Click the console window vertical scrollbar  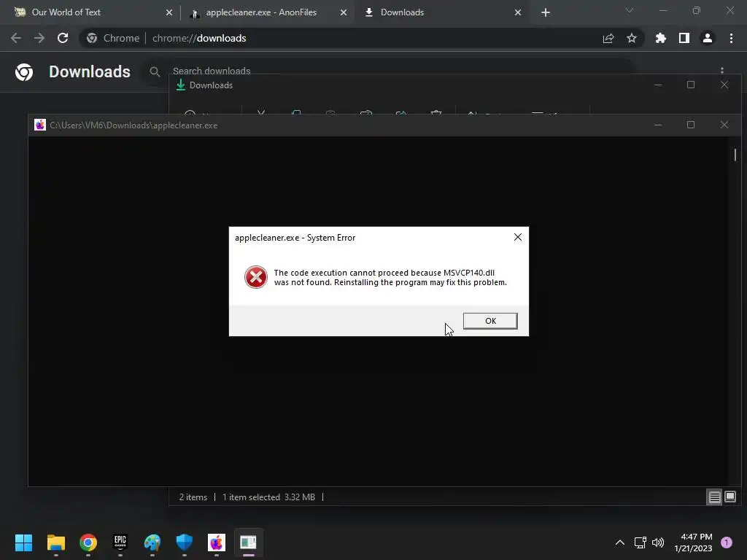[735, 155]
